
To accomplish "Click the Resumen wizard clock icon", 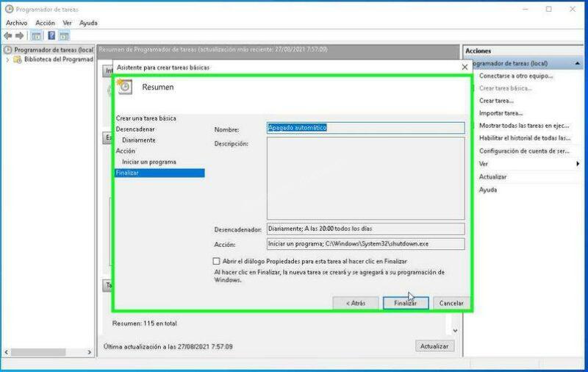I will point(124,87).
